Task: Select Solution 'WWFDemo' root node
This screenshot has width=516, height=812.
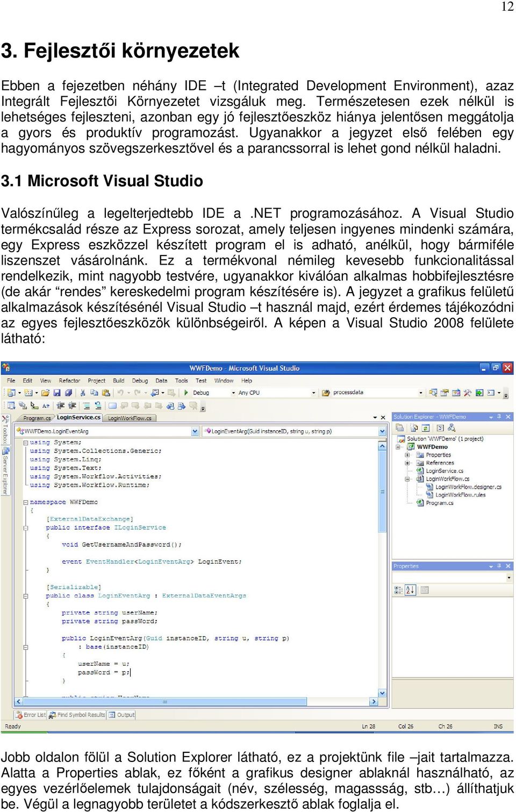Action: (440, 439)
